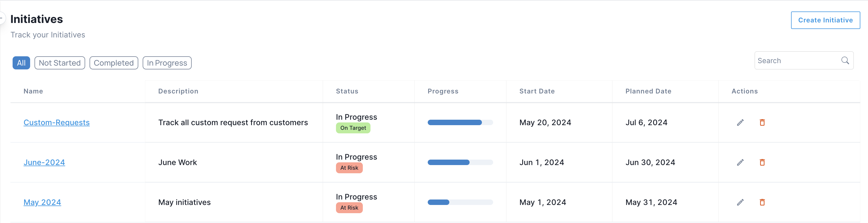Edit the May 2024 initiative
This screenshot has height=223, width=868.
(x=740, y=202)
